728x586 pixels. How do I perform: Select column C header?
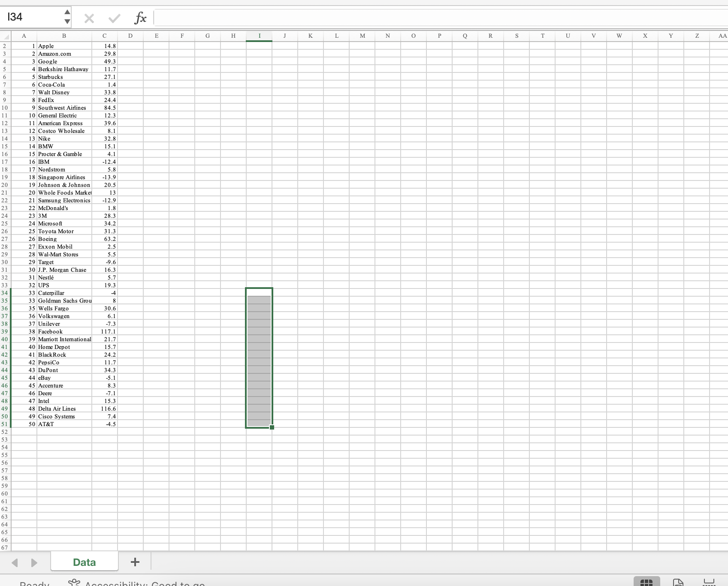(x=105, y=36)
